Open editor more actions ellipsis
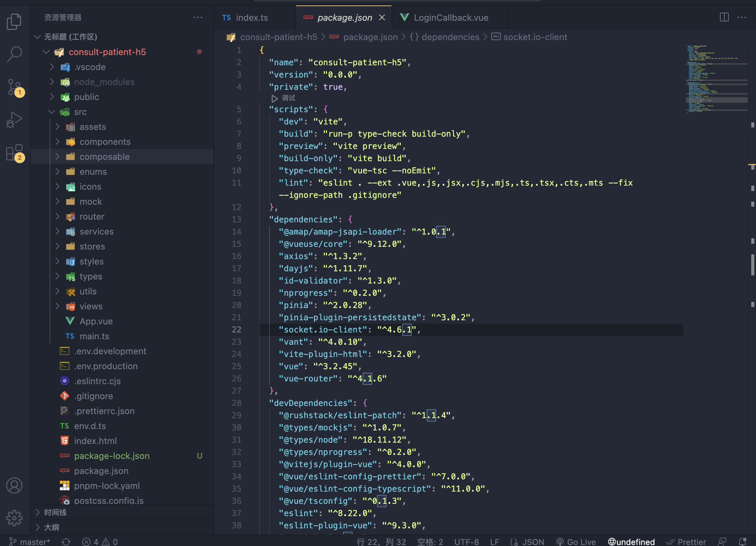The width and height of the screenshot is (756, 546). click(742, 17)
